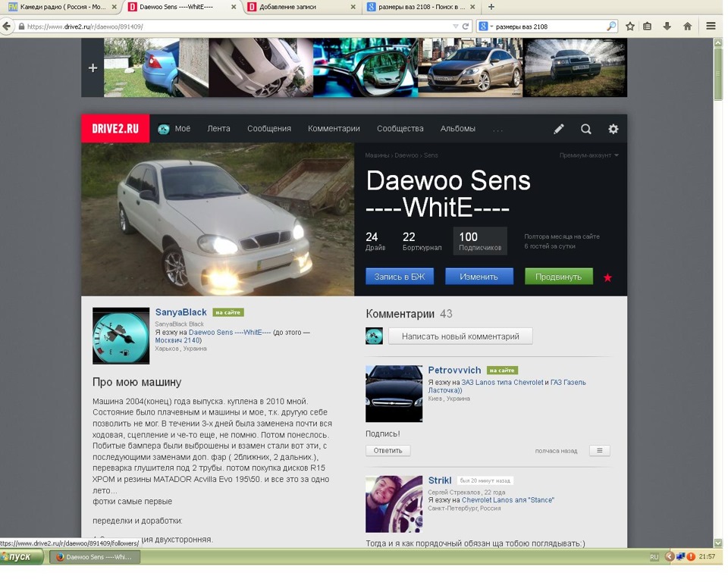Viewport: 728px width, 582px height.
Task: Click the RU language indicator
Action: (x=654, y=557)
